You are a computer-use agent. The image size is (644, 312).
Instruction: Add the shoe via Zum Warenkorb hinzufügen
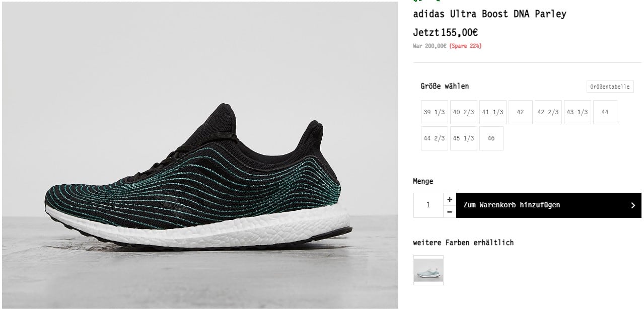point(549,205)
